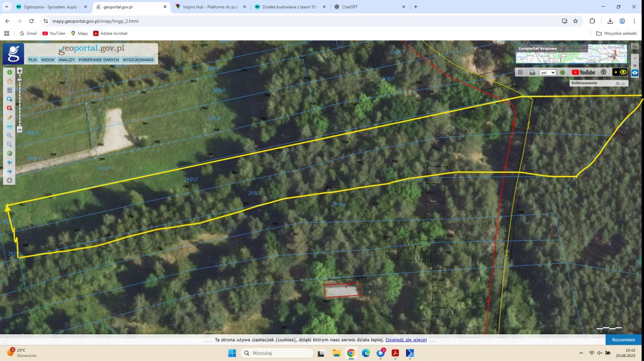Open the Mapy bookmark

tap(79, 33)
